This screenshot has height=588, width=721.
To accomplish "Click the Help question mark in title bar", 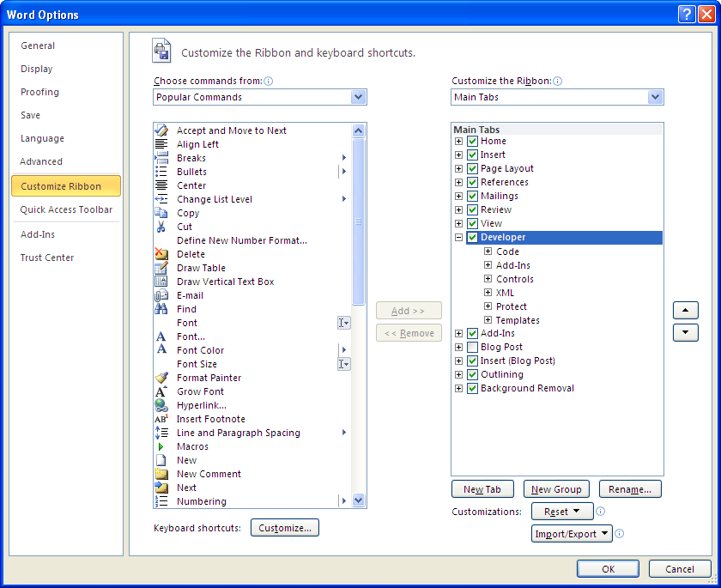I will (687, 15).
